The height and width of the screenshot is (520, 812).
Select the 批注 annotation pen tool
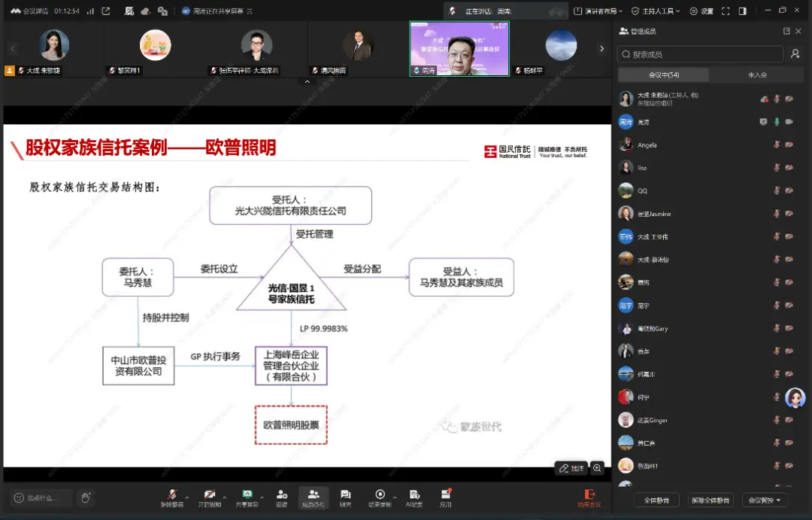[x=573, y=468]
